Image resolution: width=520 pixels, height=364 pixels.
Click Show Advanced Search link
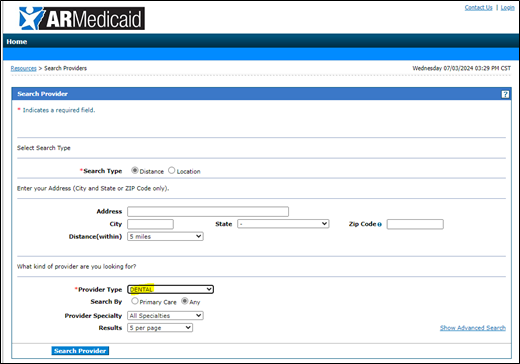[x=473, y=328]
